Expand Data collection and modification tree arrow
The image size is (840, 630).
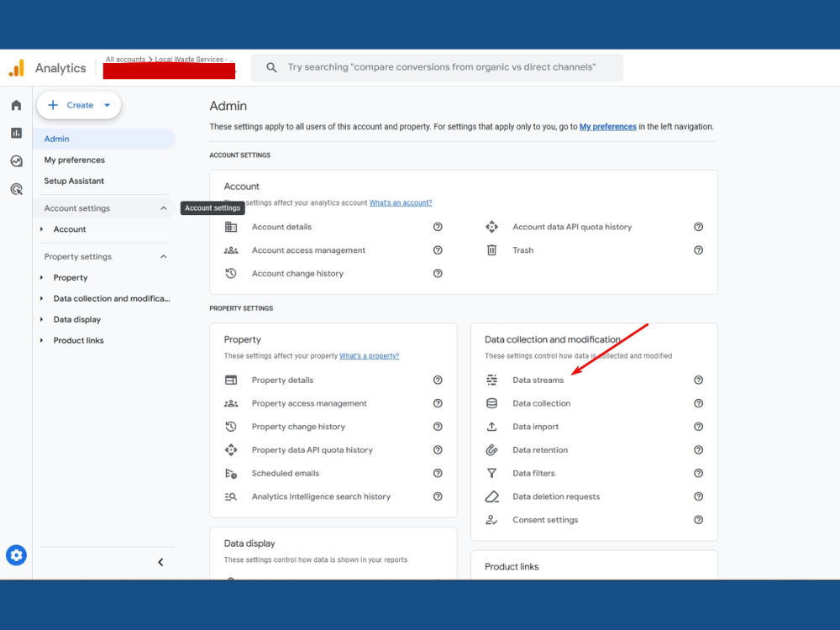[42, 298]
